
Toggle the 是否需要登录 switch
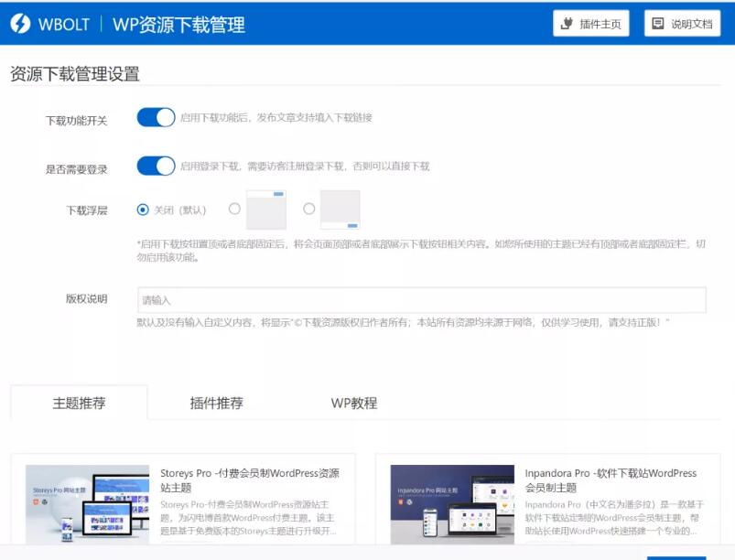156,166
